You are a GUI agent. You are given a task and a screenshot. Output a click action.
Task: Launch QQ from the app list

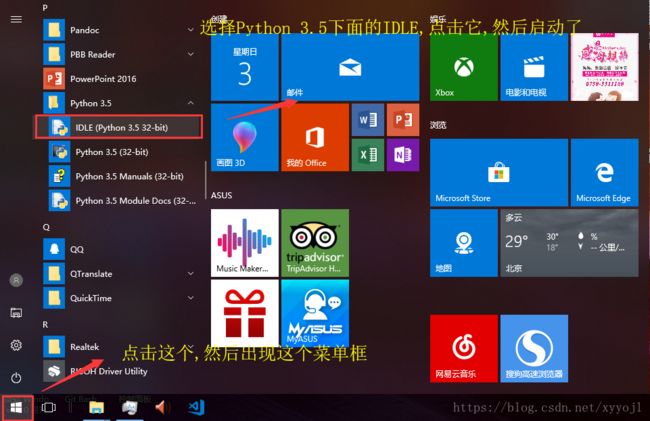120,249
